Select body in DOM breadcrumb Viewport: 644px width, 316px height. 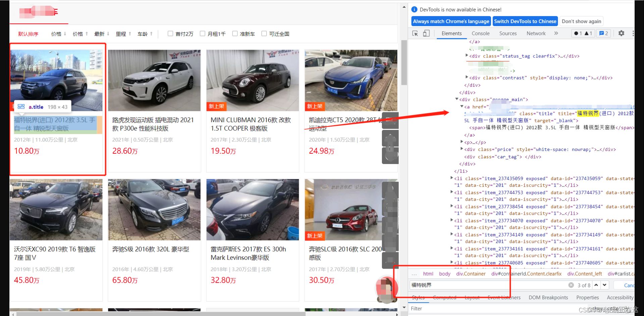tap(445, 274)
